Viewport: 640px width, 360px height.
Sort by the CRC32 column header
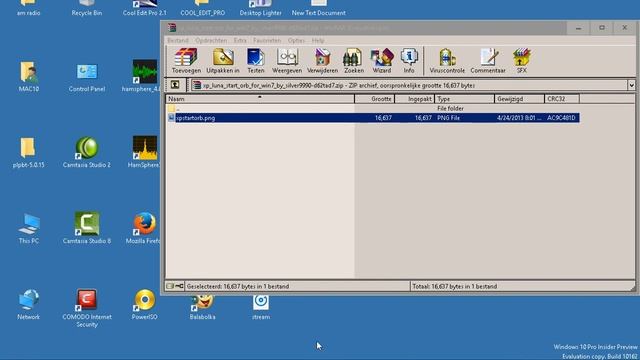click(x=562, y=99)
